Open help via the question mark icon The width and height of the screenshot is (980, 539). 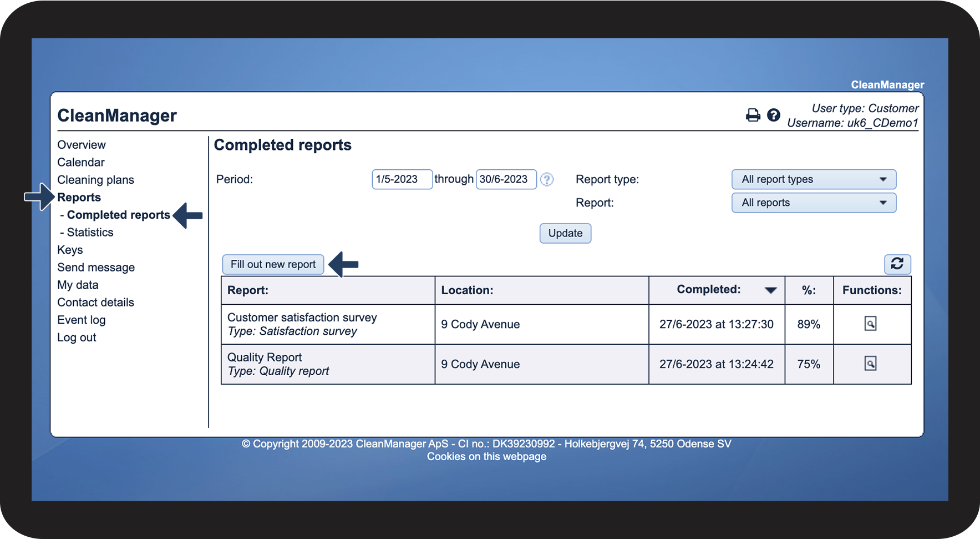pos(774,115)
